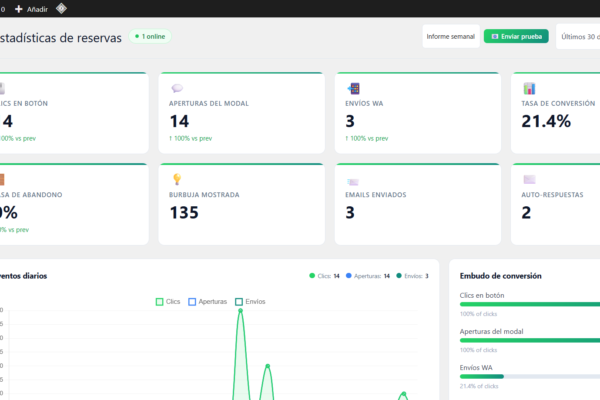Click the Envíos WA card icon
Screen dimensions: 600x400
tap(354, 88)
